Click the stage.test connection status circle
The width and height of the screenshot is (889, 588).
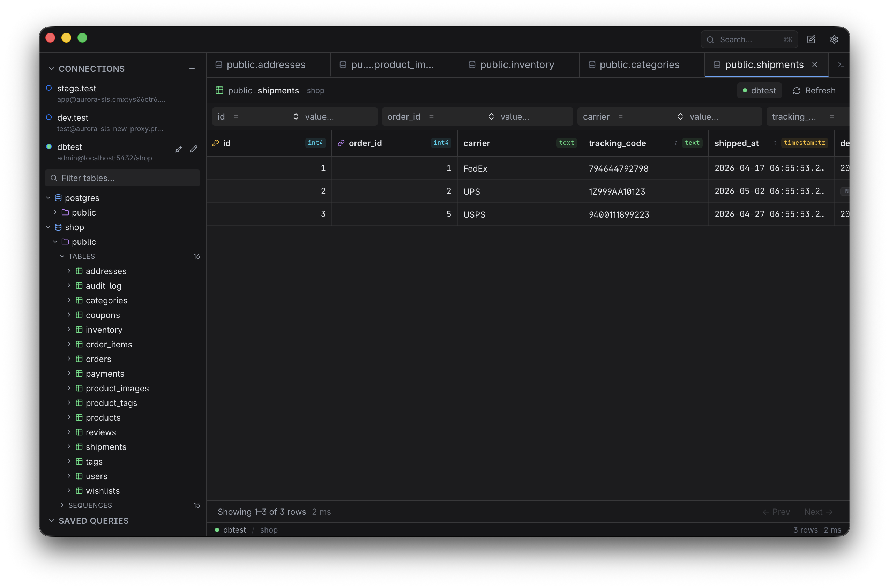point(49,88)
